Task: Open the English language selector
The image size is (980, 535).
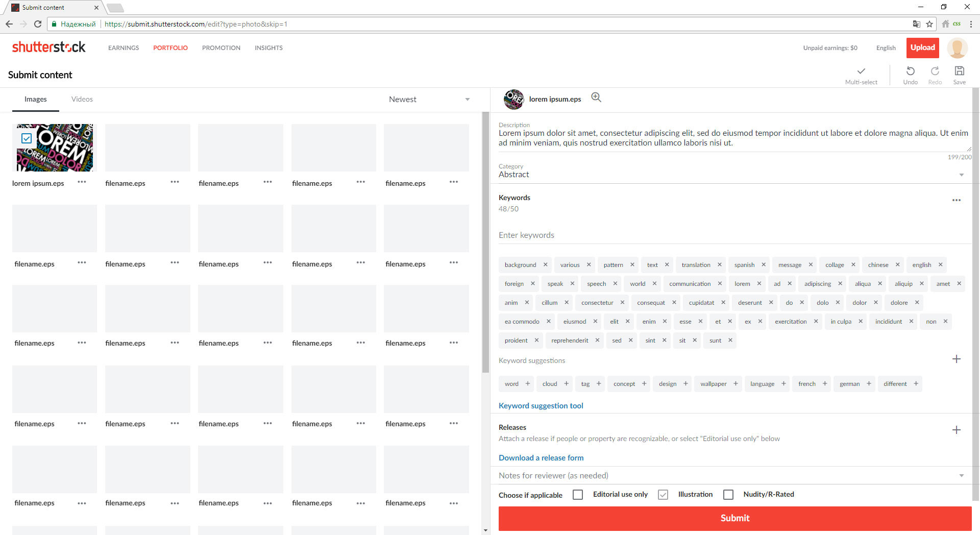Action: (x=886, y=48)
